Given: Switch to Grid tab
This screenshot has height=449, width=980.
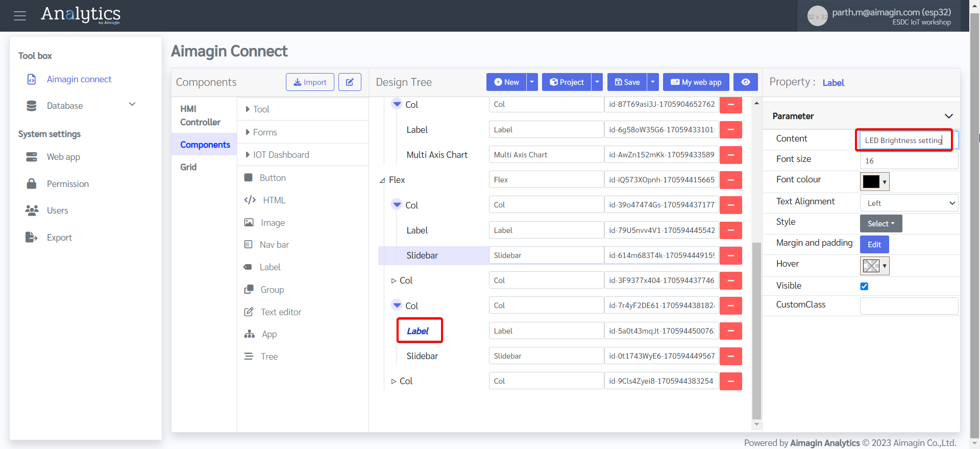Looking at the screenshot, I should [x=188, y=167].
